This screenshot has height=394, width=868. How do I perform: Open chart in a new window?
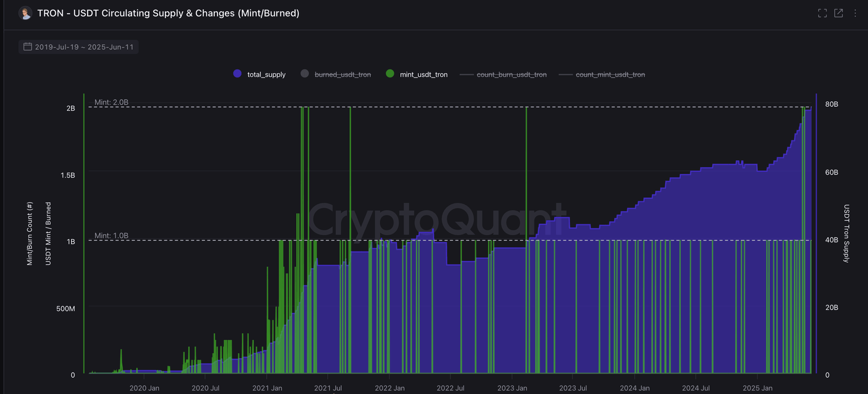click(839, 13)
